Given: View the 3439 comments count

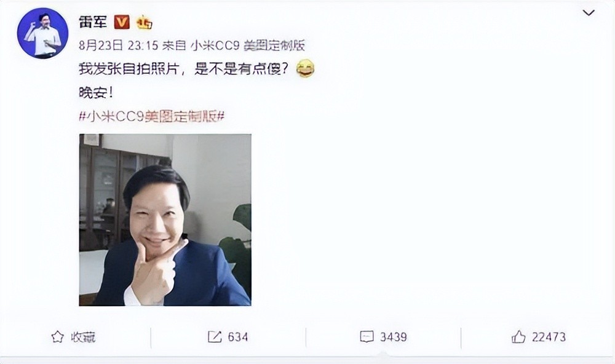Looking at the screenshot, I should [x=394, y=337].
